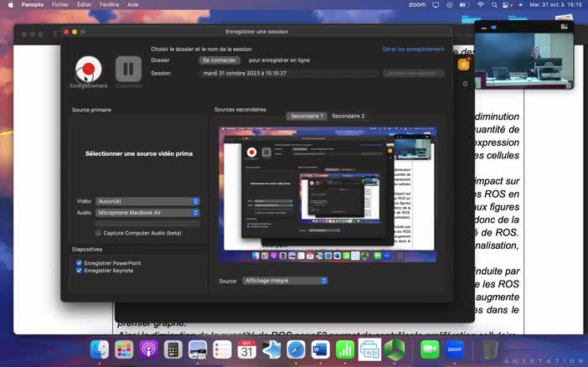This screenshot has width=588, height=367.
Task: Click the play-circle menu bar icon
Action: click(x=449, y=5)
